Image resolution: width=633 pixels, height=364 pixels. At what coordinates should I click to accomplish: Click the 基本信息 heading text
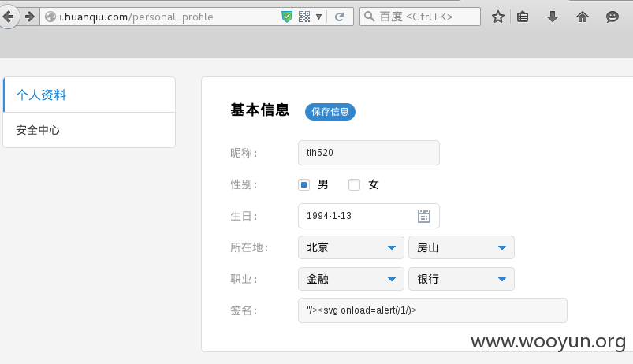tap(260, 110)
